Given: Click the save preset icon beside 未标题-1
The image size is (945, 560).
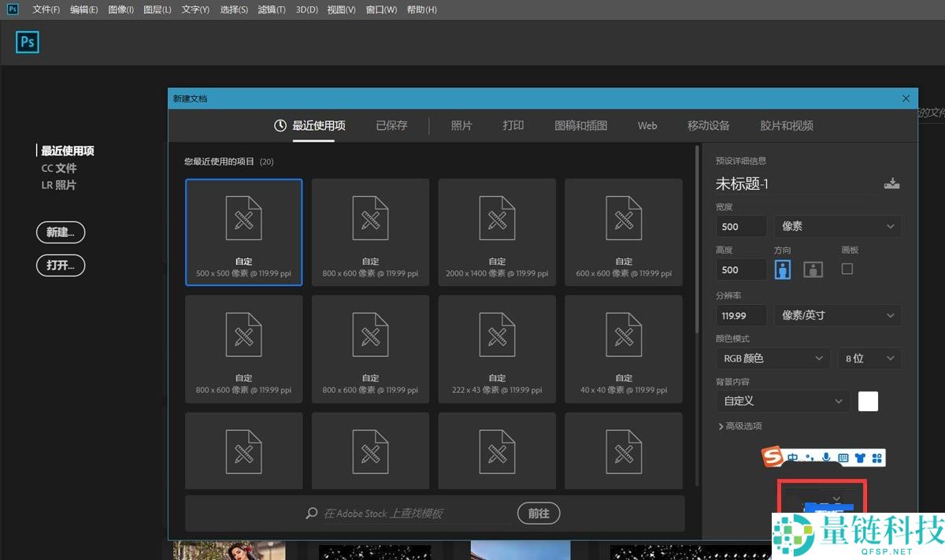Looking at the screenshot, I should pyautogui.click(x=891, y=183).
